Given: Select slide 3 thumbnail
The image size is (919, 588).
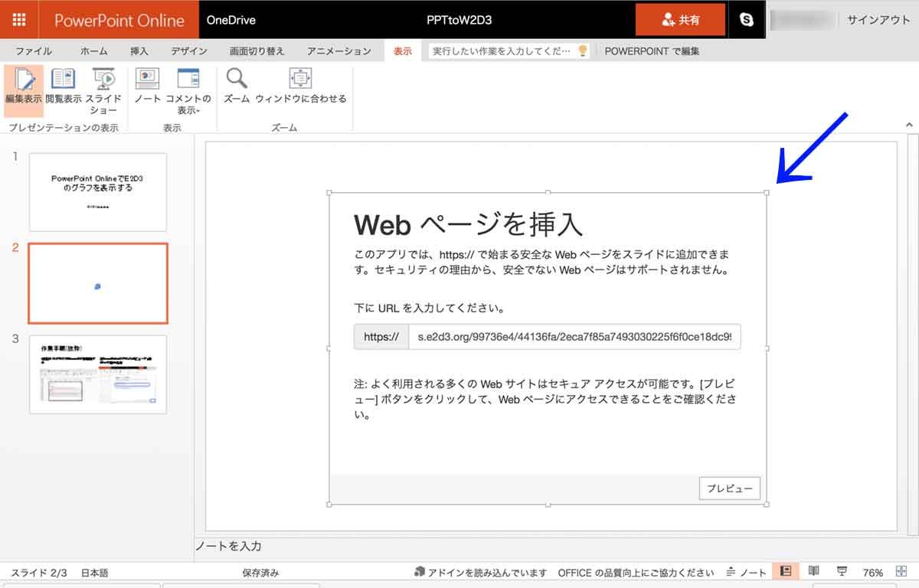Looking at the screenshot, I should [x=98, y=374].
